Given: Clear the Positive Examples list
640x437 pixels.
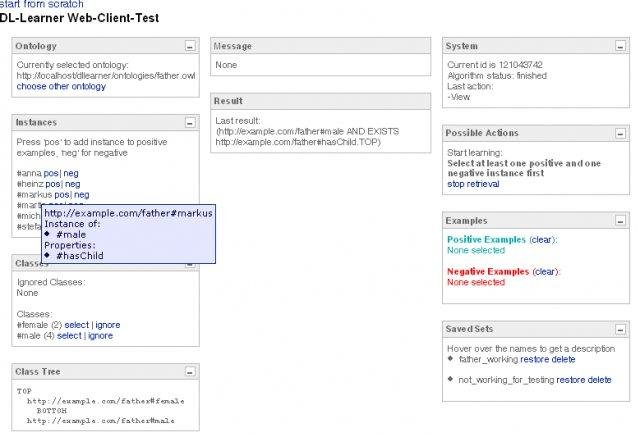Looking at the screenshot, I should (x=542, y=240).
